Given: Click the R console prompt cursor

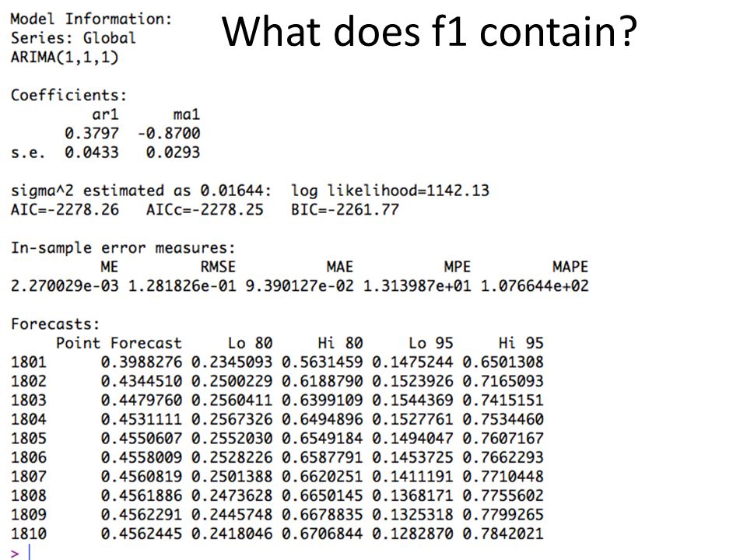Looking at the screenshot, I should [x=29, y=552].
